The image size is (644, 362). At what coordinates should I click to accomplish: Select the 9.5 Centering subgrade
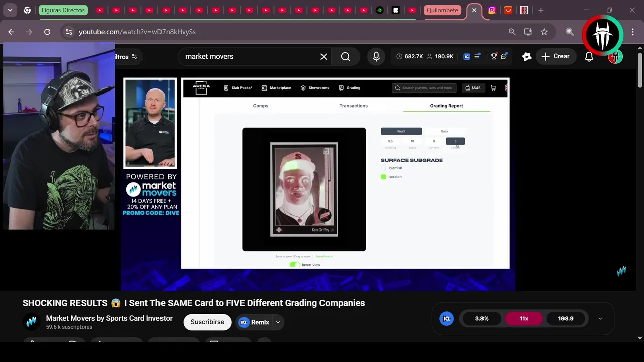[x=390, y=141]
